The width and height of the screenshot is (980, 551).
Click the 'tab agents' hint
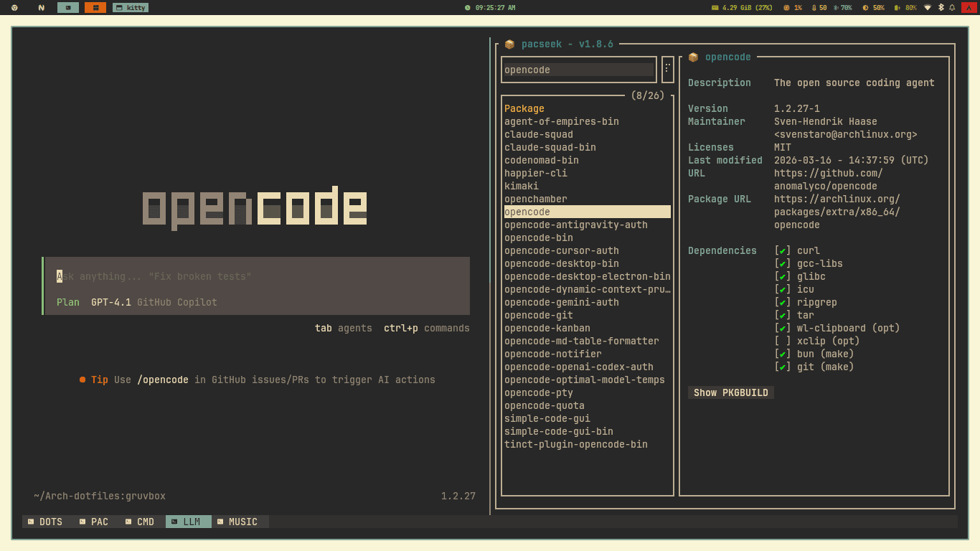coord(344,328)
